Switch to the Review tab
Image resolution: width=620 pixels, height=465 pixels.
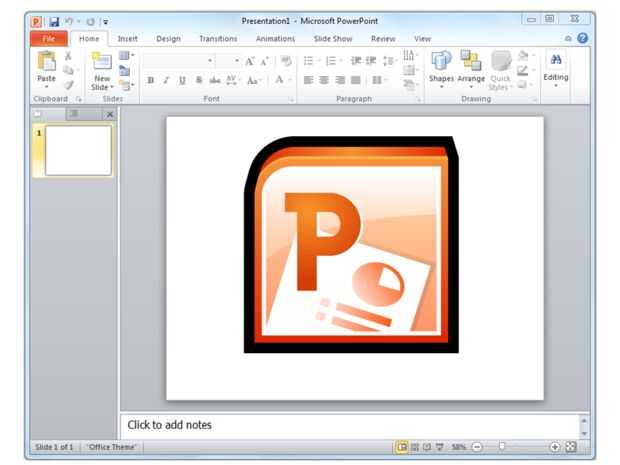tap(383, 38)
